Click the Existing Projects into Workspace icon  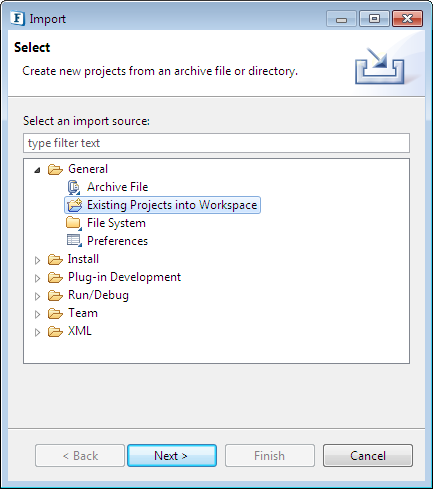74,205
